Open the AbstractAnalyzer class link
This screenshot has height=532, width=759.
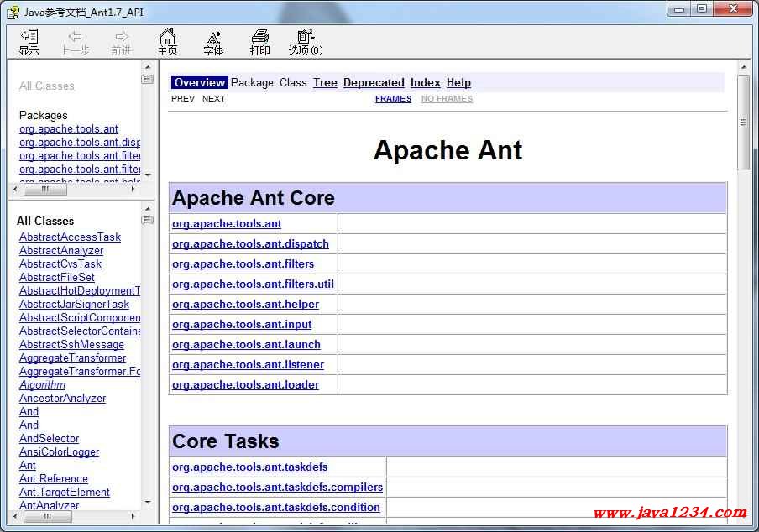coord(61,251)
